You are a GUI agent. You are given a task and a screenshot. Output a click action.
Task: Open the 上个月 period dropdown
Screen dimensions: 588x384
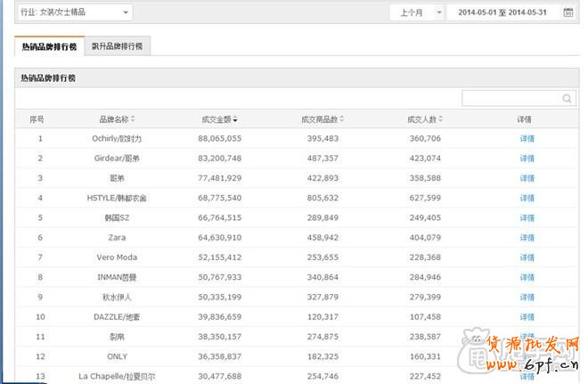[417, 12]
